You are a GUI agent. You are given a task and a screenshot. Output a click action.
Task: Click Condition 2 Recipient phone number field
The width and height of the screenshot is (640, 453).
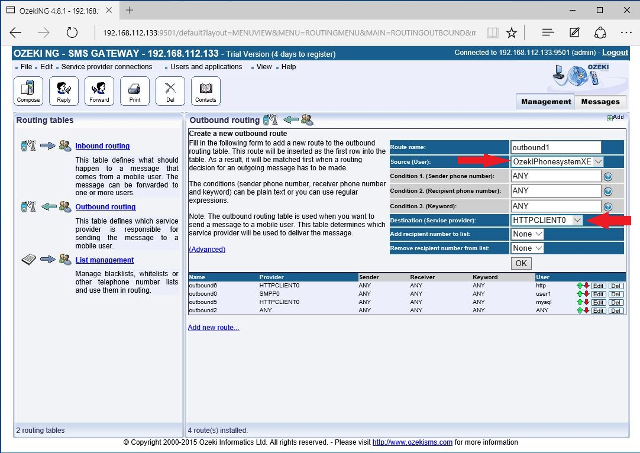click(x=556, y=191)
